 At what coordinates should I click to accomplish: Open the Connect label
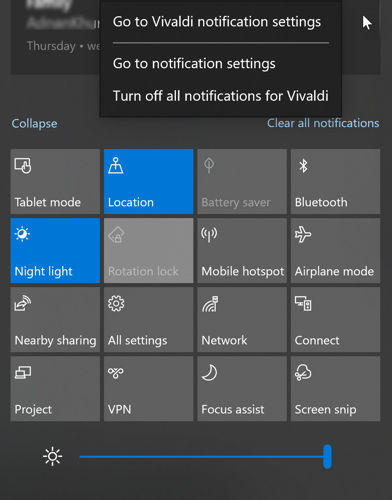pyautogui.click(x=317, y=340)
